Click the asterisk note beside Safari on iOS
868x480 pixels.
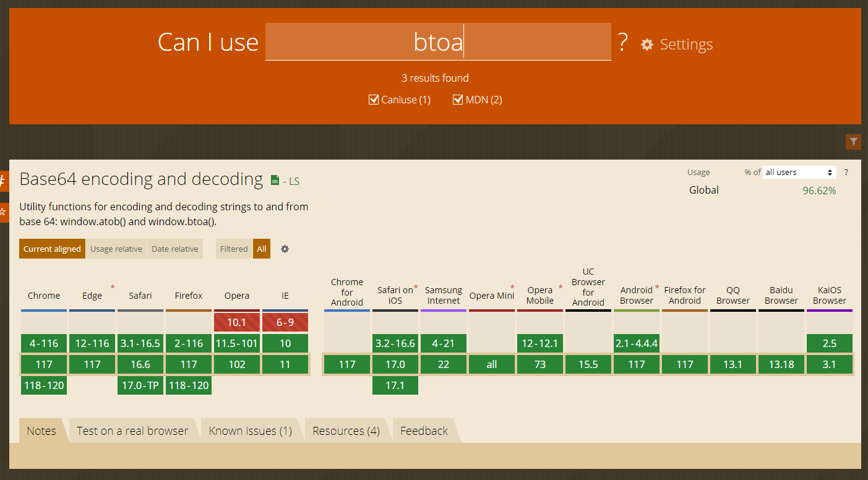(416, 288)
